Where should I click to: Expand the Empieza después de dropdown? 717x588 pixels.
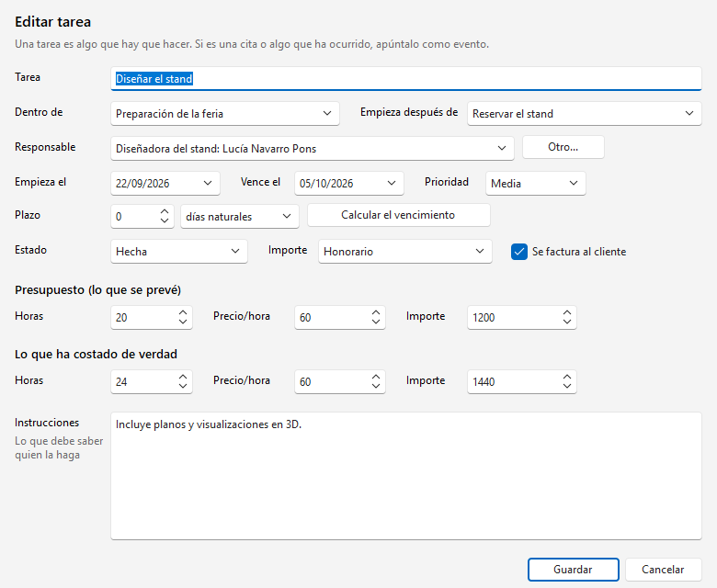(x=584, y=114)
